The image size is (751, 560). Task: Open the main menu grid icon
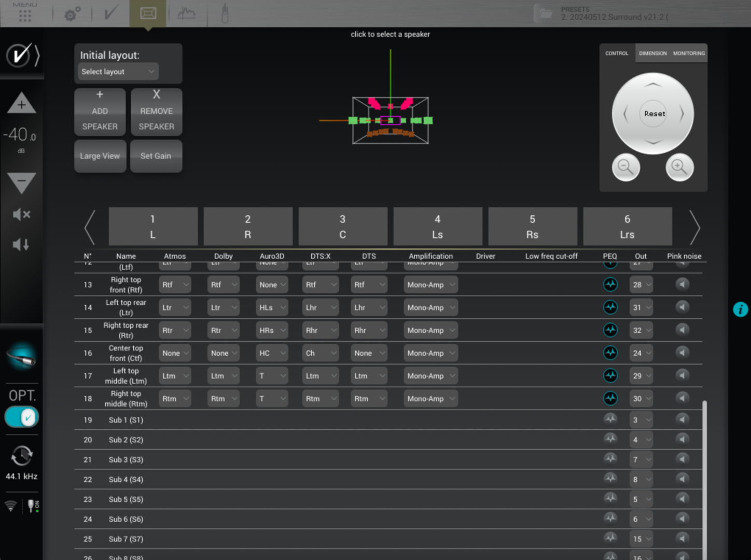[25, 15]
